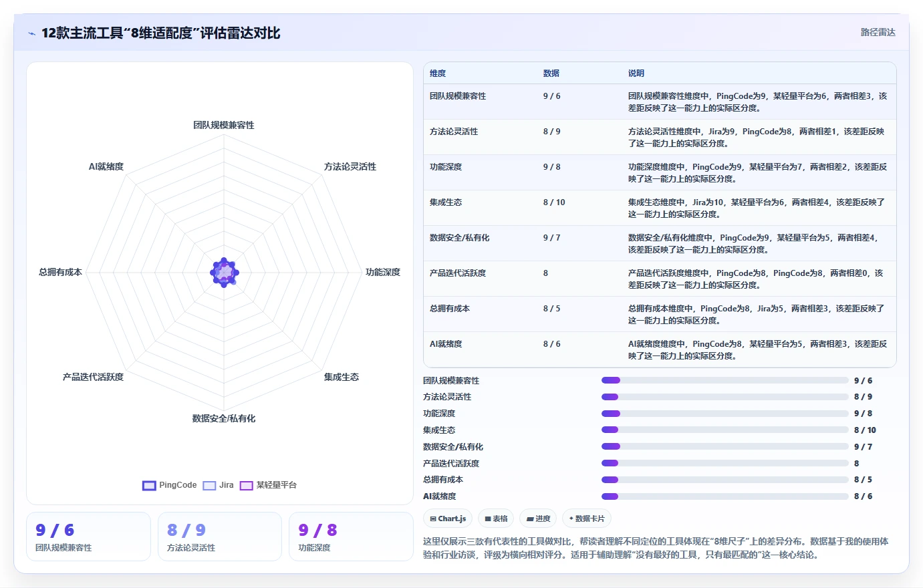This screenshot has height=588, width=923.
Task: Click the table description mentioning Jira为10
Action: coord(757,208)
